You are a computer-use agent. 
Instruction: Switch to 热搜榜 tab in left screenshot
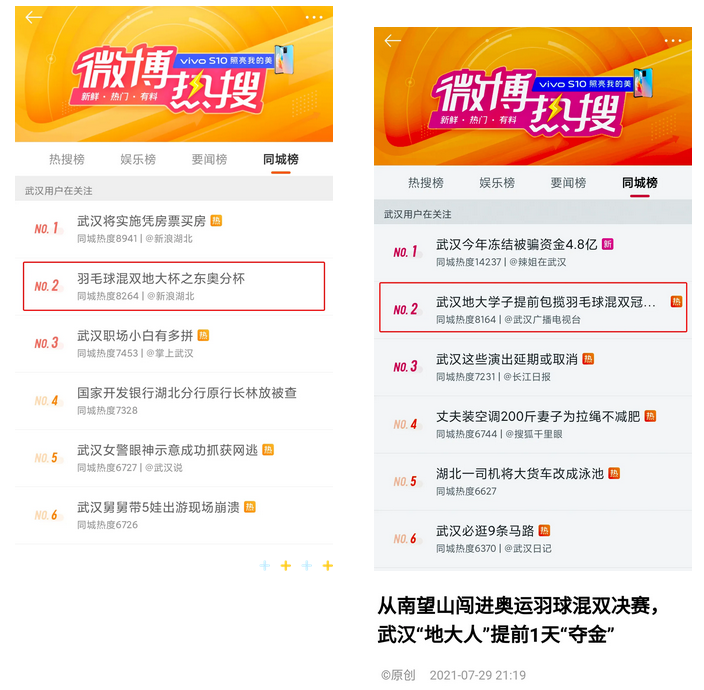click(x=67, y=159)
